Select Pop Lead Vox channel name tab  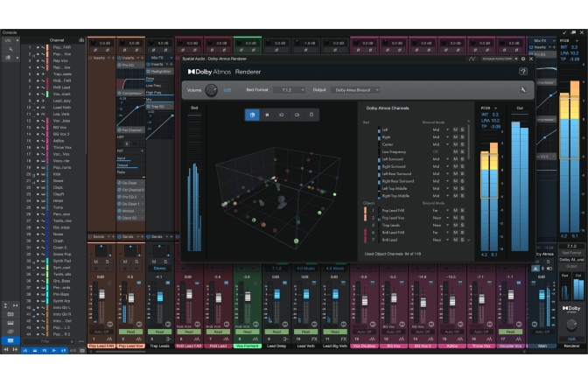pyautogui.click(x=131, y=346)
